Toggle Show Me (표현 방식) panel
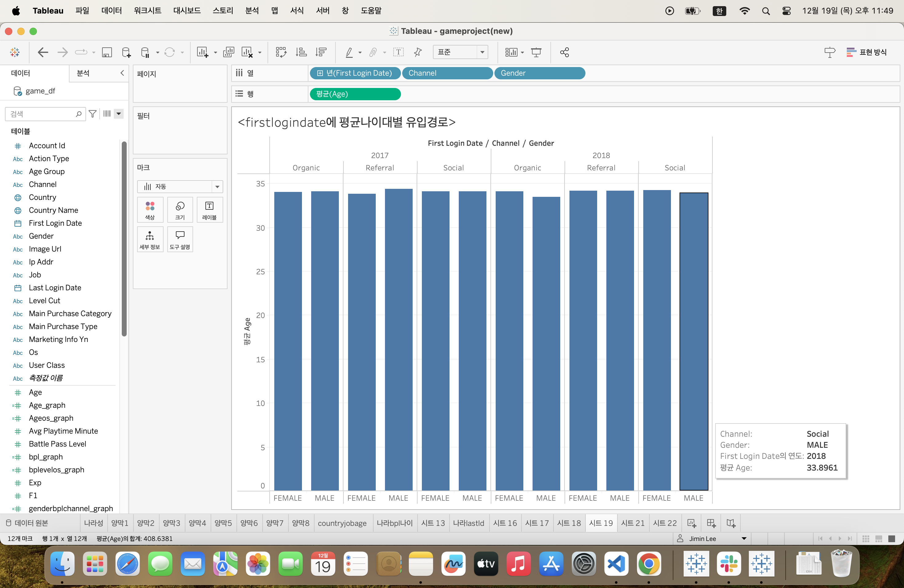Screen dimensions: 904x588 pyautogui.click(x=867, y=52)
